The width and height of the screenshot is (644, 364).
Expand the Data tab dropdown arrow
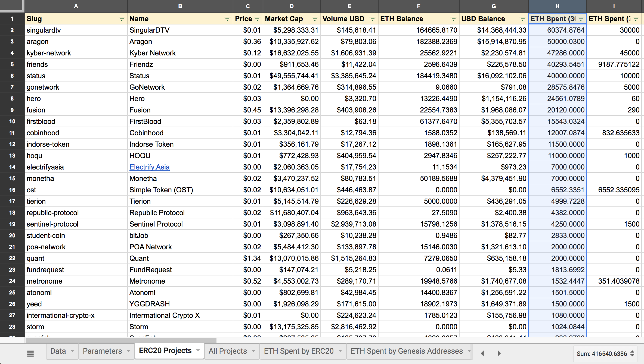point(72,351)
